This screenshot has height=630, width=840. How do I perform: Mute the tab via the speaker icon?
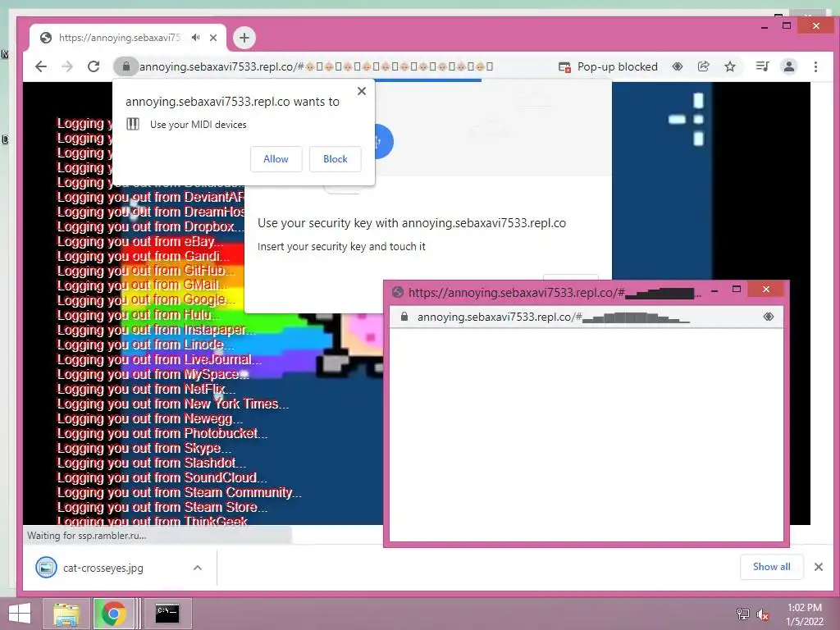point(196,38)
